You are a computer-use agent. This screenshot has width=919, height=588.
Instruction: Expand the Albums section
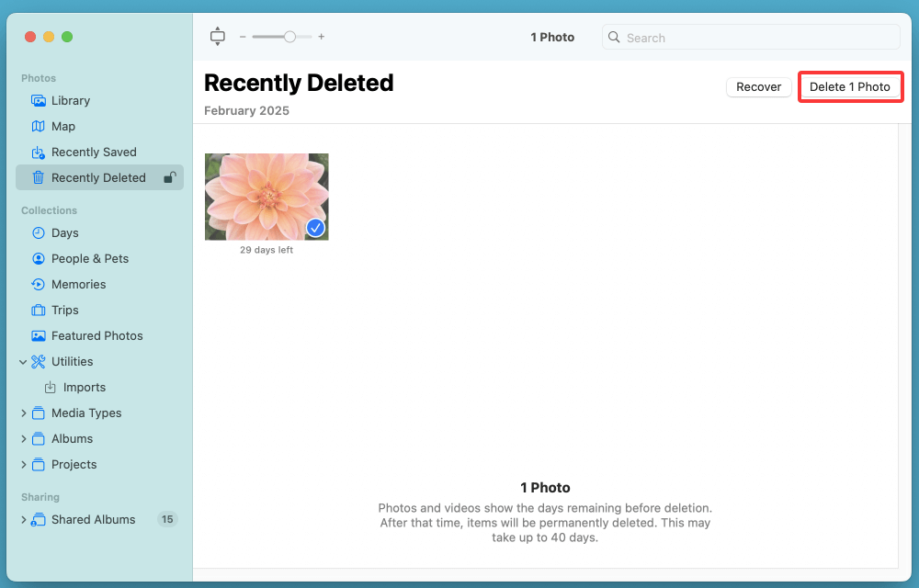(x=23, y=438)
